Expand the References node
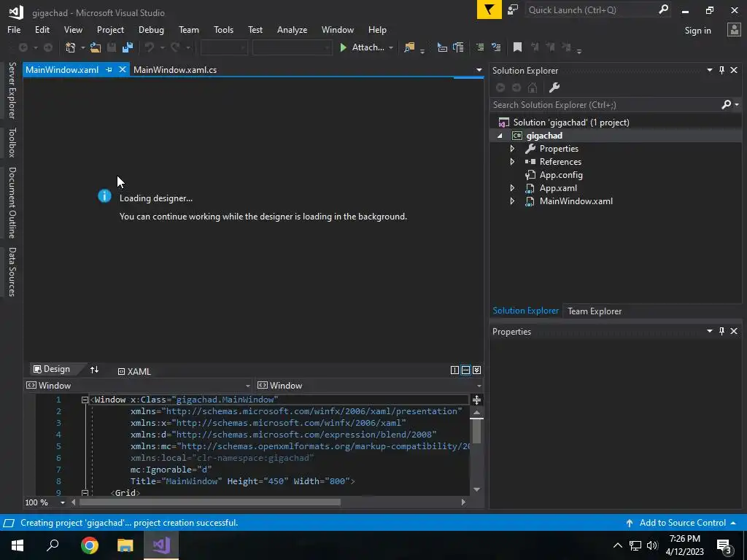 512,162
